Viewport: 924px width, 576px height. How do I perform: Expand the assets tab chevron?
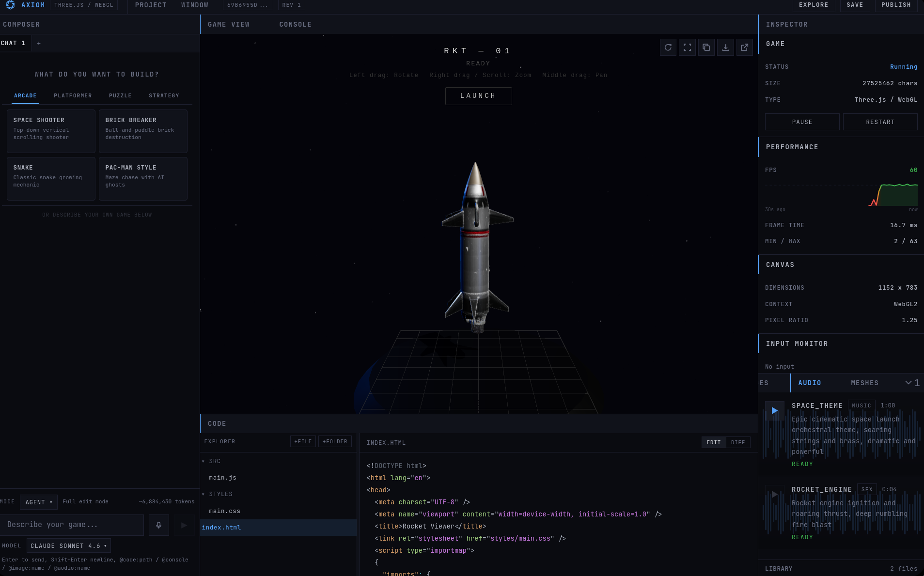(908, 383)
